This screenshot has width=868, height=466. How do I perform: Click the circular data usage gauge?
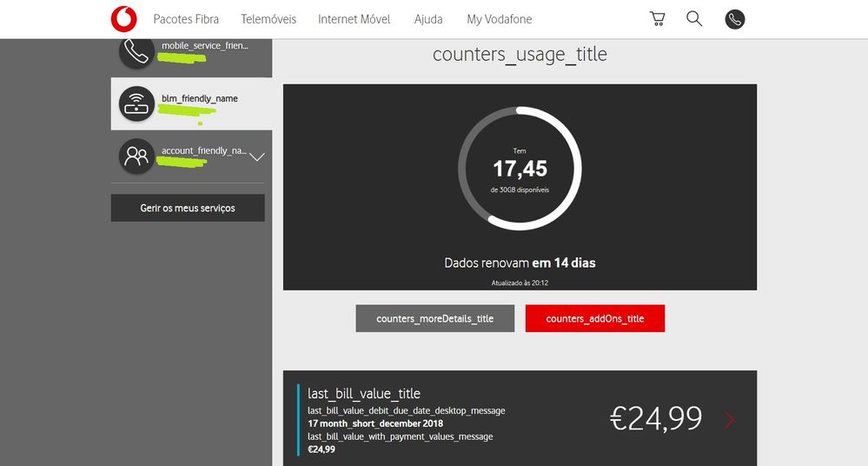pyautogui.click(x=520, y=169)
